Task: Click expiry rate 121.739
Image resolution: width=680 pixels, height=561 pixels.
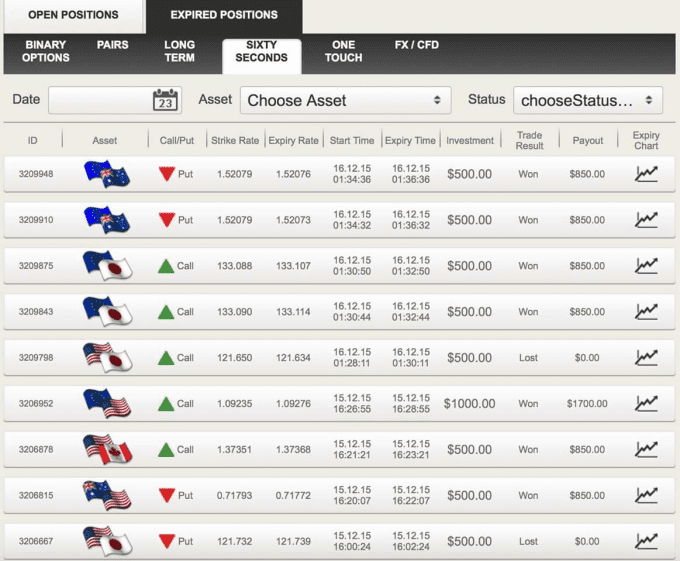Action: [293, 541]
